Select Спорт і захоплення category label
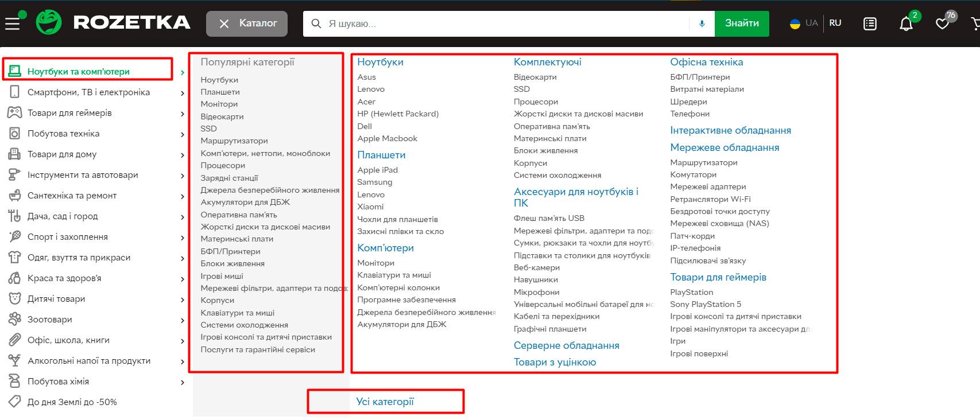The height and width of the screenshot is (420, 980). coord(68,237)
